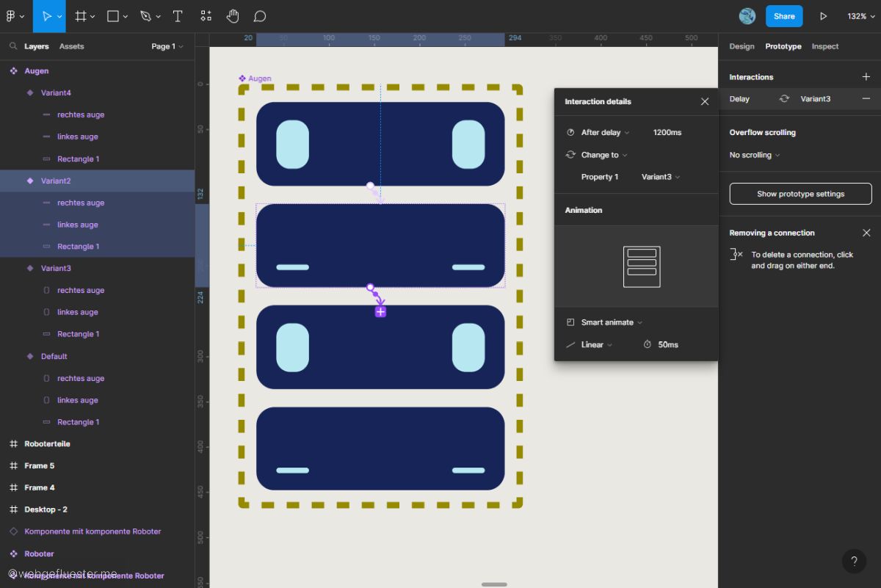Image resolution: width=881 pixels, height=588 pixels.
Task: Activate the Comment tool
Action: click(259, 16)
